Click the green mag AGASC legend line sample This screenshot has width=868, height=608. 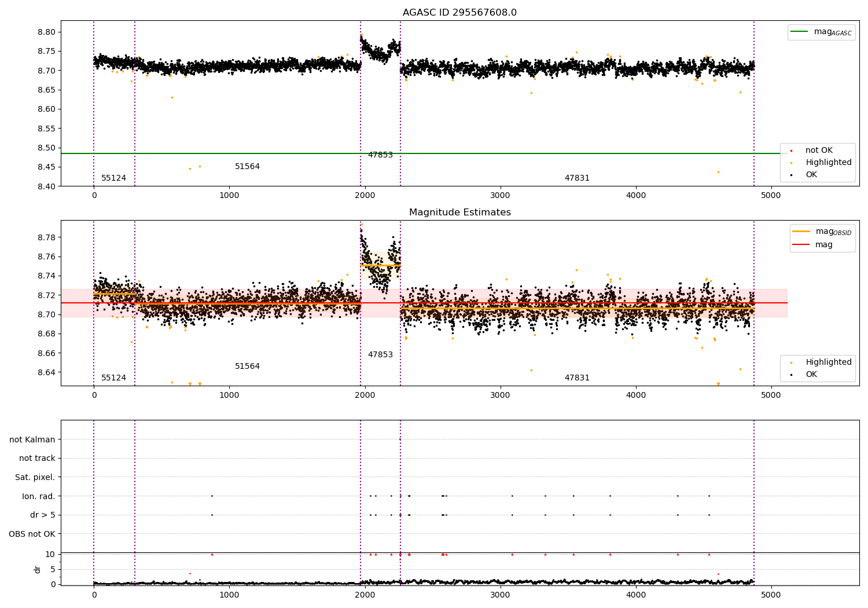click(800, 32)
